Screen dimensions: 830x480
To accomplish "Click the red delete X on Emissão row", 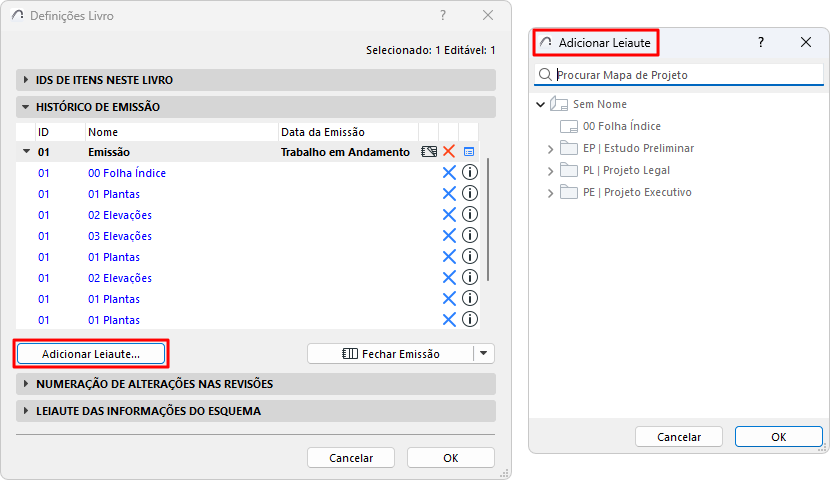I will point(449,152).
